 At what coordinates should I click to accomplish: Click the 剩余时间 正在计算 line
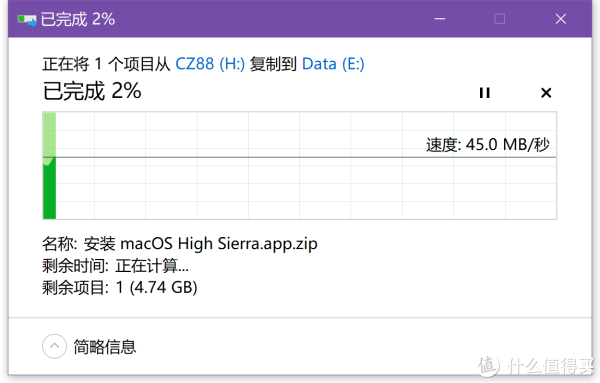click(x=116, y=266)
